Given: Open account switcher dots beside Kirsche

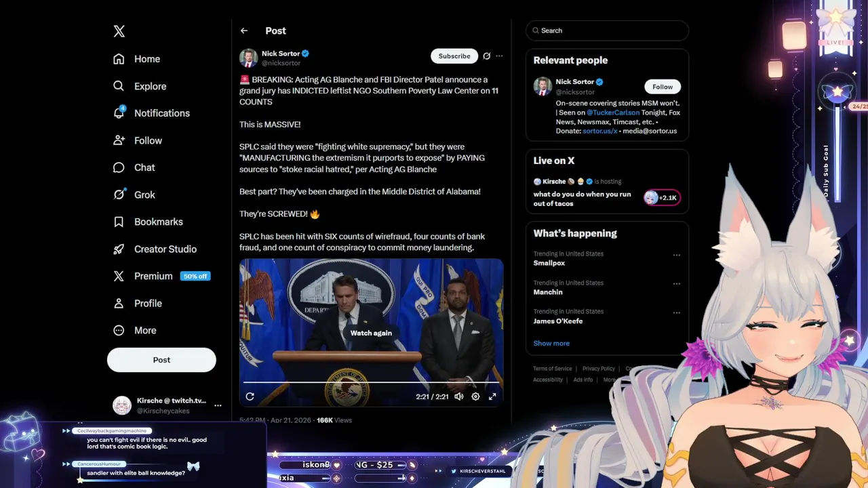Looking at the screenshot, I should [218, 405].
